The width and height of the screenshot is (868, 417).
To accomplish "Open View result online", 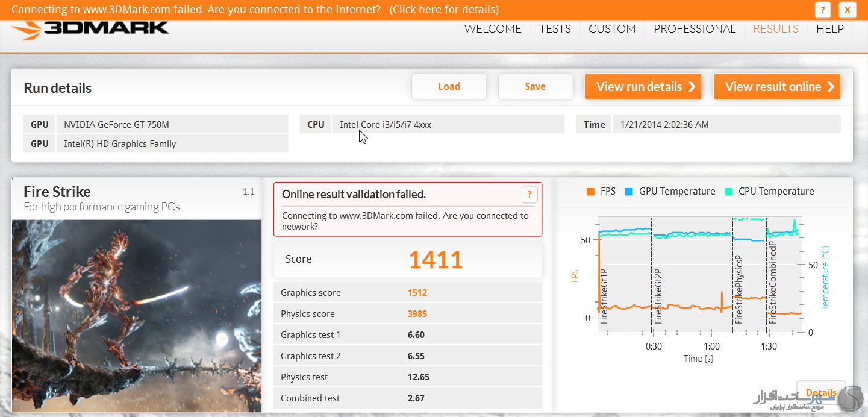I will tap(777, 87).
